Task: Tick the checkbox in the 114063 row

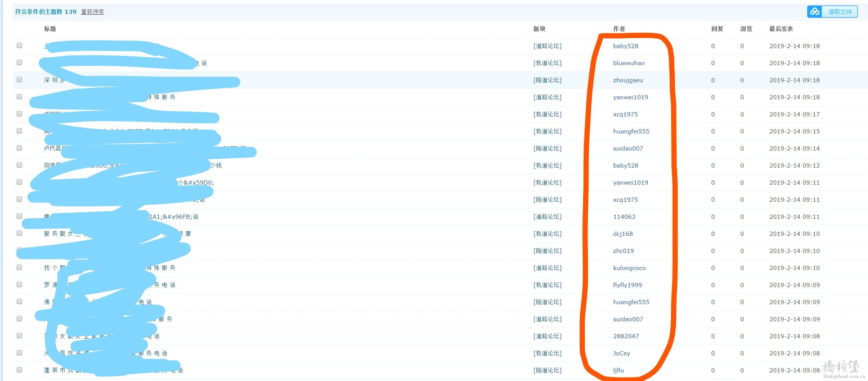Action: [x=19, y=216]
